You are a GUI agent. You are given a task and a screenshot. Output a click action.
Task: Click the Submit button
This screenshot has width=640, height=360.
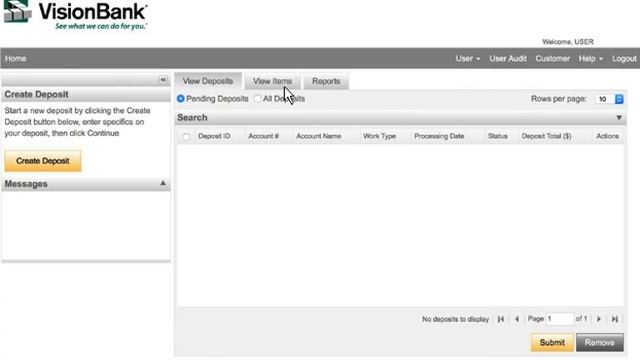pyautogui.click(x=552, y=342)
